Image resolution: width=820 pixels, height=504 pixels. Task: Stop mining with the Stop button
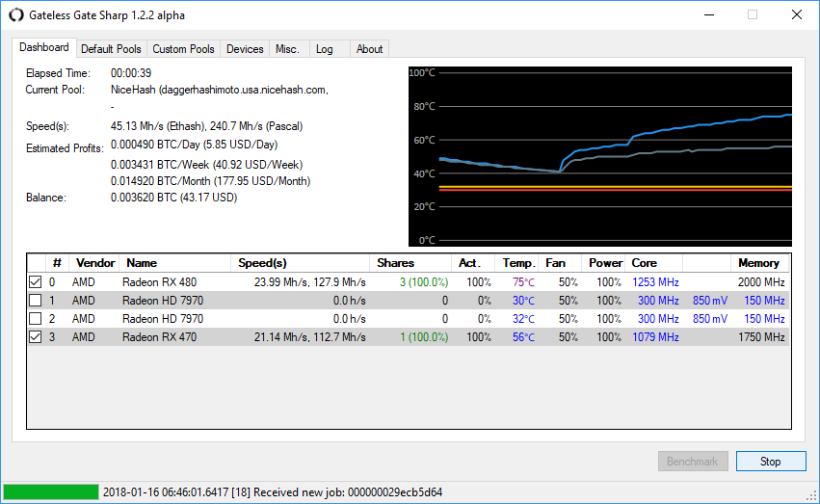pyautogui.click(x=771, y=462)
